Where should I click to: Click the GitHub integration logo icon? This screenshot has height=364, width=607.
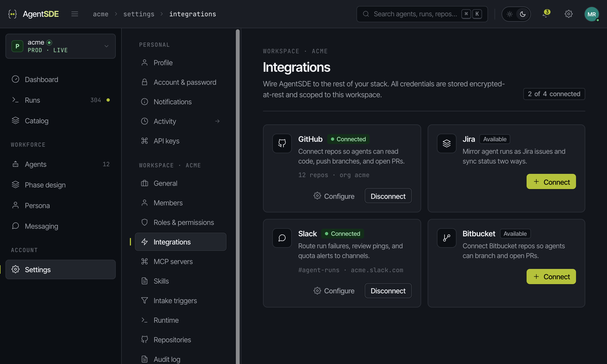(x=282, y=143)
